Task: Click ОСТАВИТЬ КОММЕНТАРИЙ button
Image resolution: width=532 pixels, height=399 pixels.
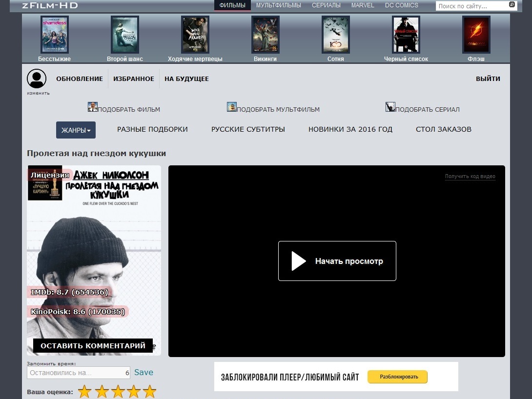Action: [93, 346]
